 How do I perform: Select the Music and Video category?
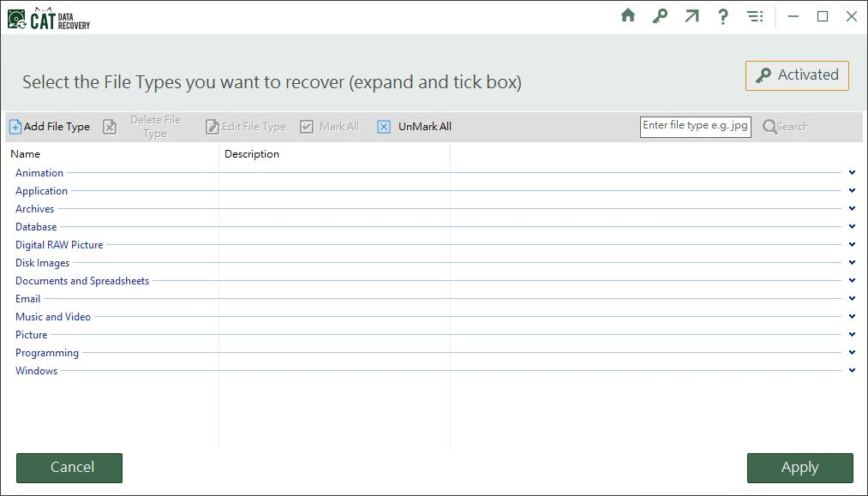(x=53, y=317)
